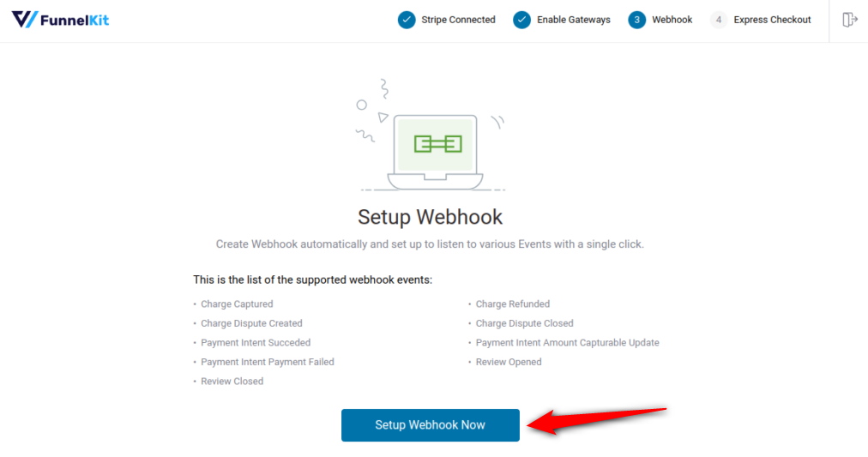Click the Charge Dispute Closed event item

(x=524, y=323)
